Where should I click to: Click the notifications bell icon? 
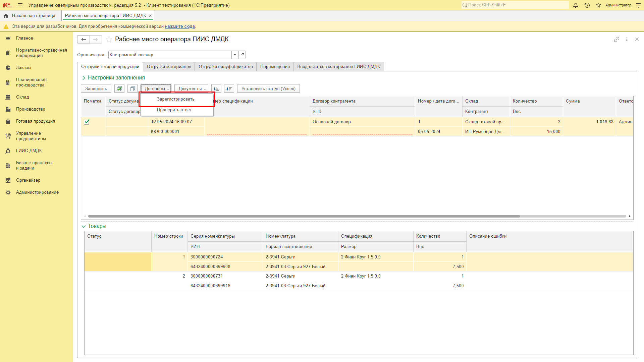(x=576, y=5)
